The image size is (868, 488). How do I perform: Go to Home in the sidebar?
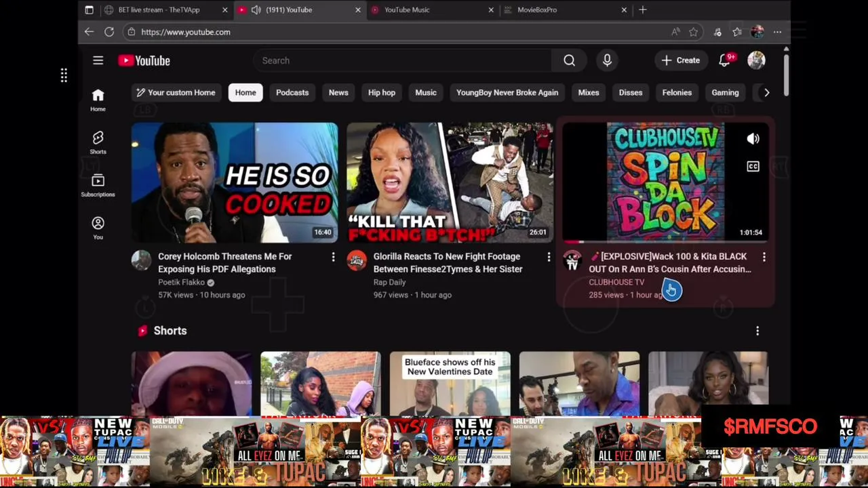click(98, 100)
